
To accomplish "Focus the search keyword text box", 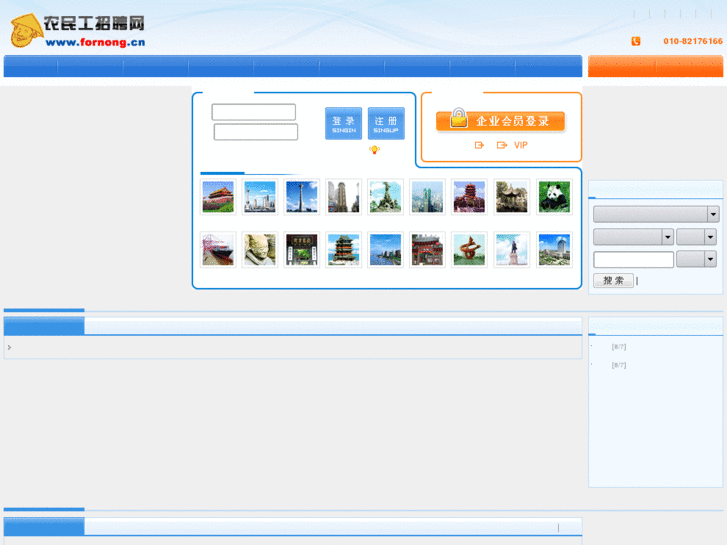I will coord(633,259).
